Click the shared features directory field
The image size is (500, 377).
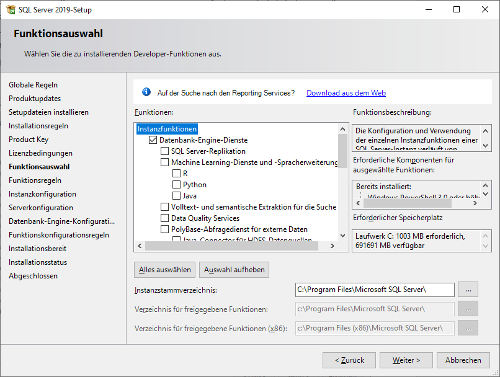pyautogui.click(x=375, y=309)
